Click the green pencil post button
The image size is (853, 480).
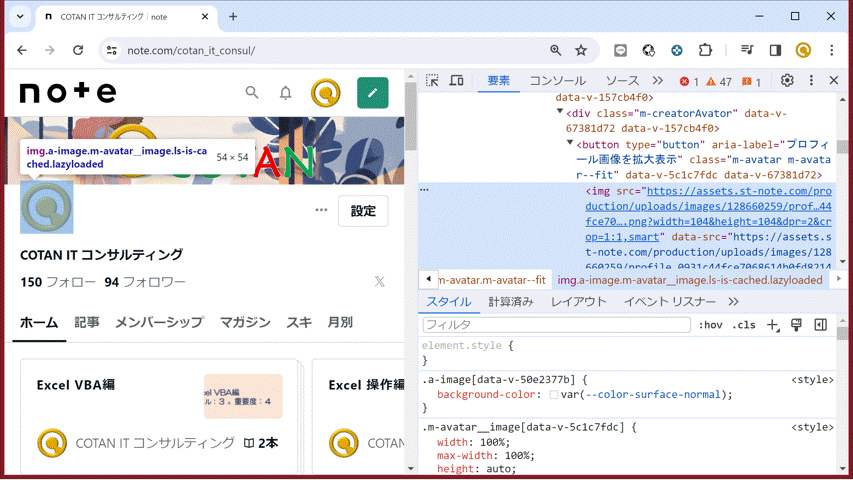(373, 93)
